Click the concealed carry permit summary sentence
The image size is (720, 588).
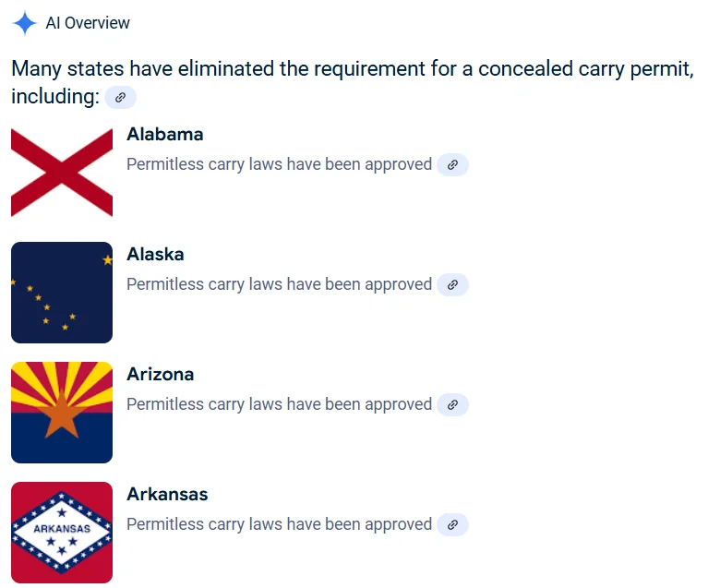[353, 83]
